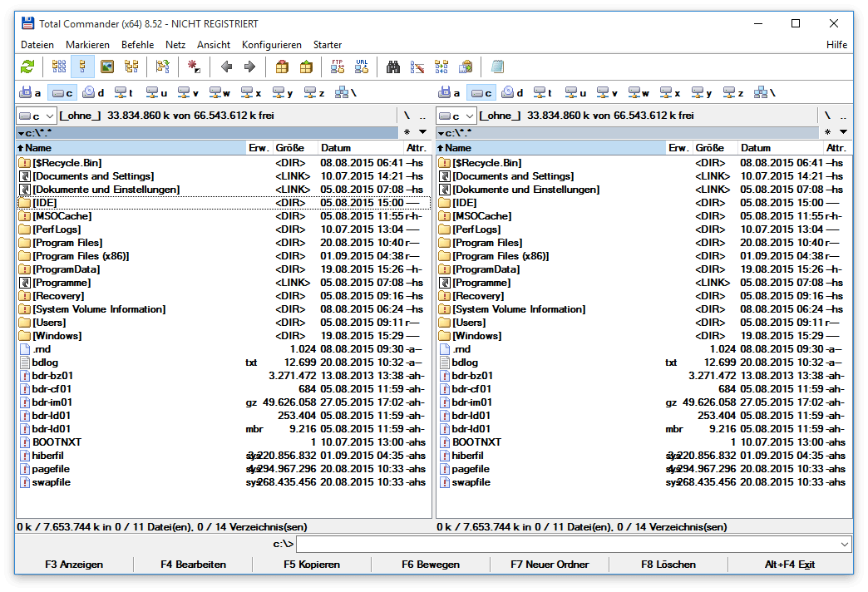The width and height of the screenshot is (868, 592).
Task: Select network drive x in right drive bar
Action: coord(670,93)
